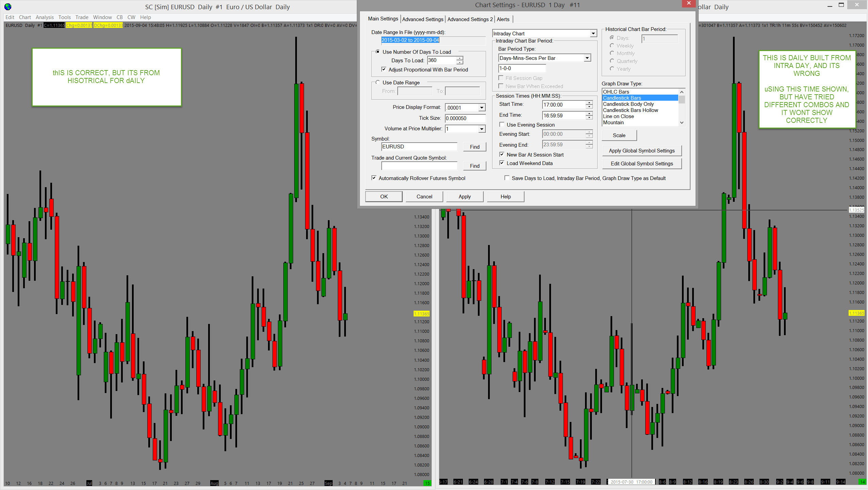Close the Chart Settings dialog with X
The height and width of the screenshot is (490, 868).
(689, 3)
